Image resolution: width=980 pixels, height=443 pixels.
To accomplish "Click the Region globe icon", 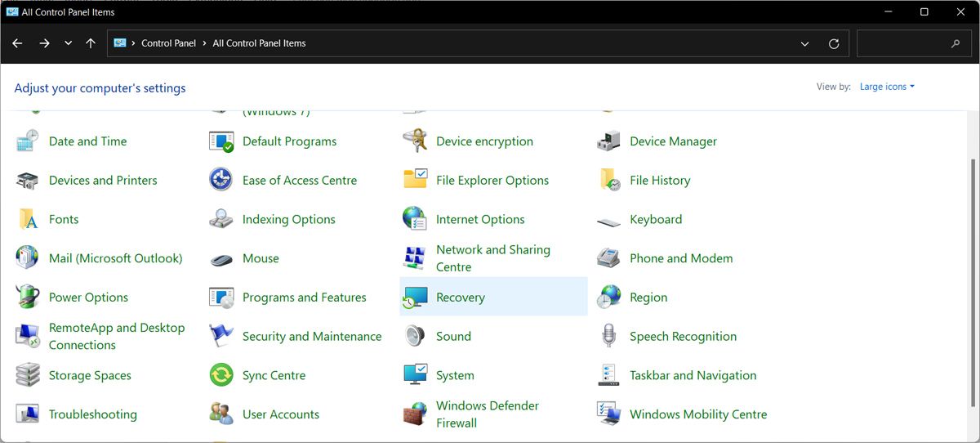I will [608, 298].
